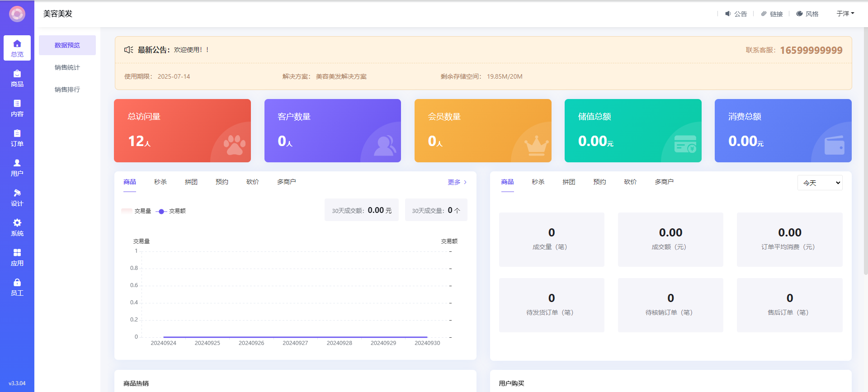Switch to 拼团 tab in chart panel
The width and height of the screenshot is (868, 392).
point(191,182)
